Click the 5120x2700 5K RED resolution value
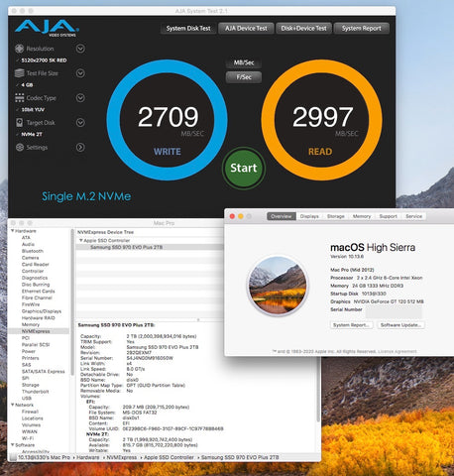454x476 pixels. coord(44,60)
